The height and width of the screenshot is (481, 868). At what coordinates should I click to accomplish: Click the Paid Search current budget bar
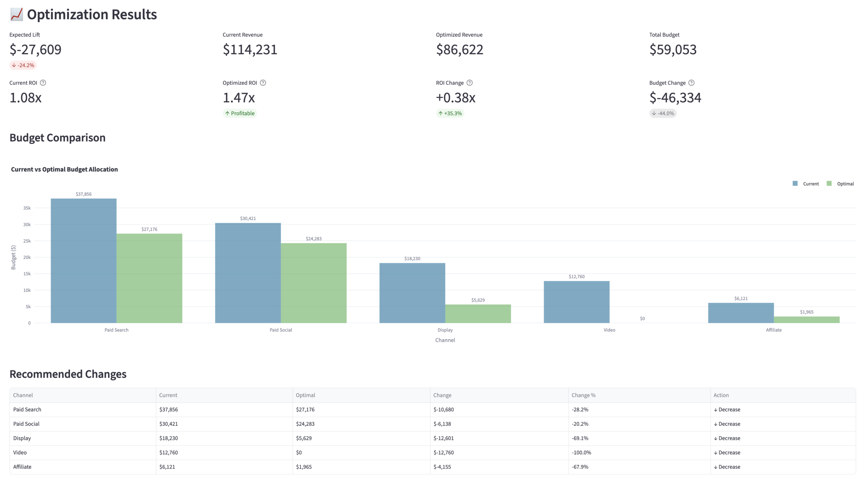coord(83,261)
